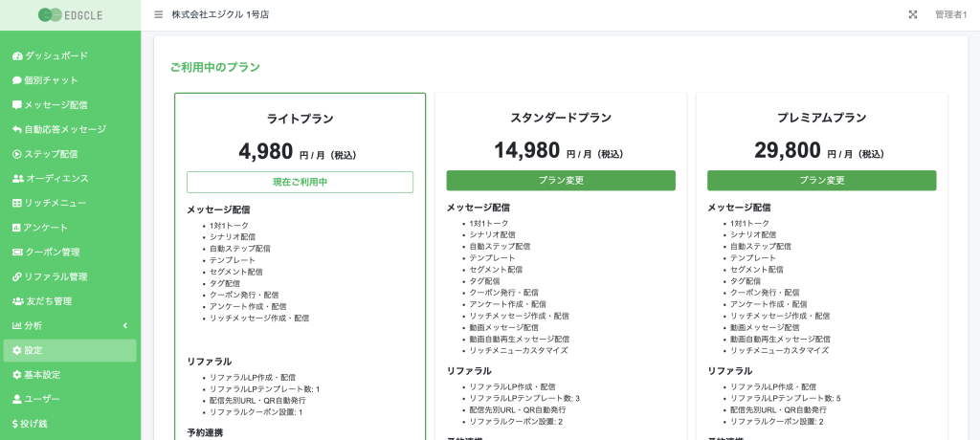This screenshot has width=980, height=440.
Task: Go to アンケート sidebar item
Action: coord(40,228)
